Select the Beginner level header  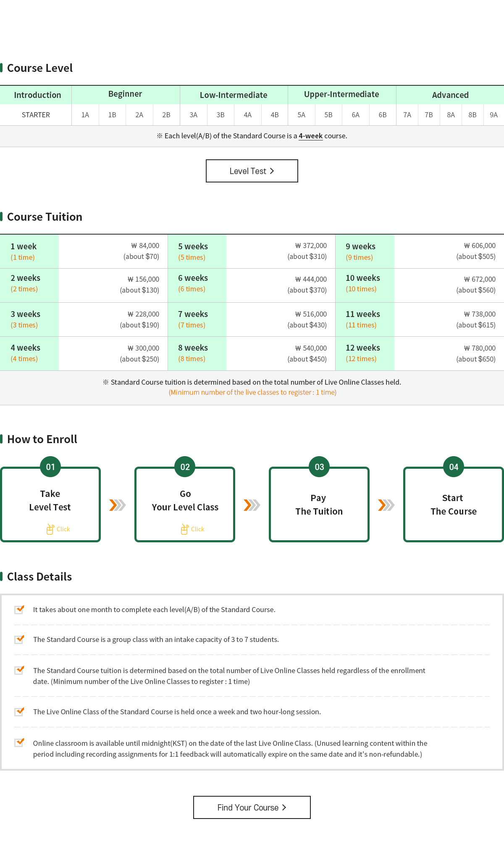pyautogui.click(x=126, y=95)
